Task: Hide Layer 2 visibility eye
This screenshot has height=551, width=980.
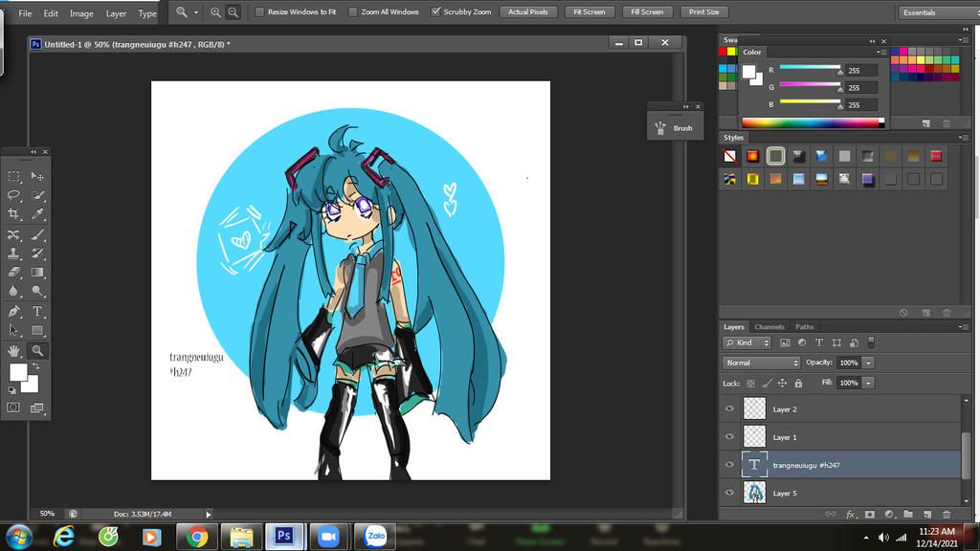Action: click(x=729, y=408)
